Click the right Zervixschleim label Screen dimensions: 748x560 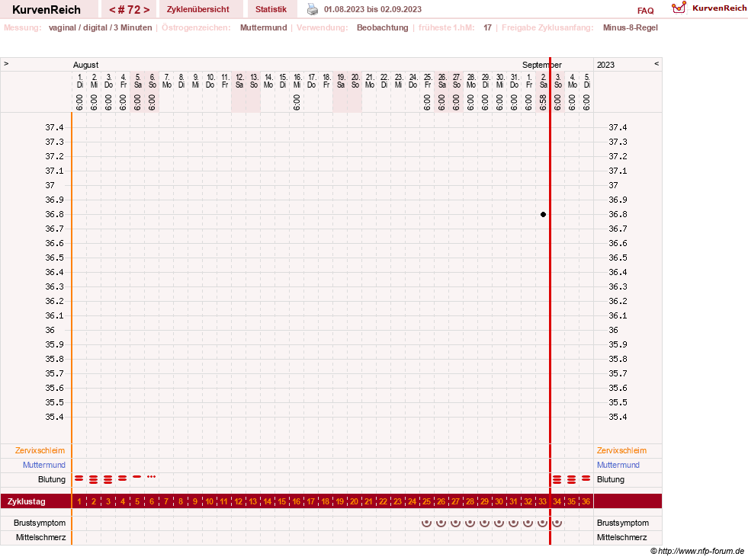[621, 450]
